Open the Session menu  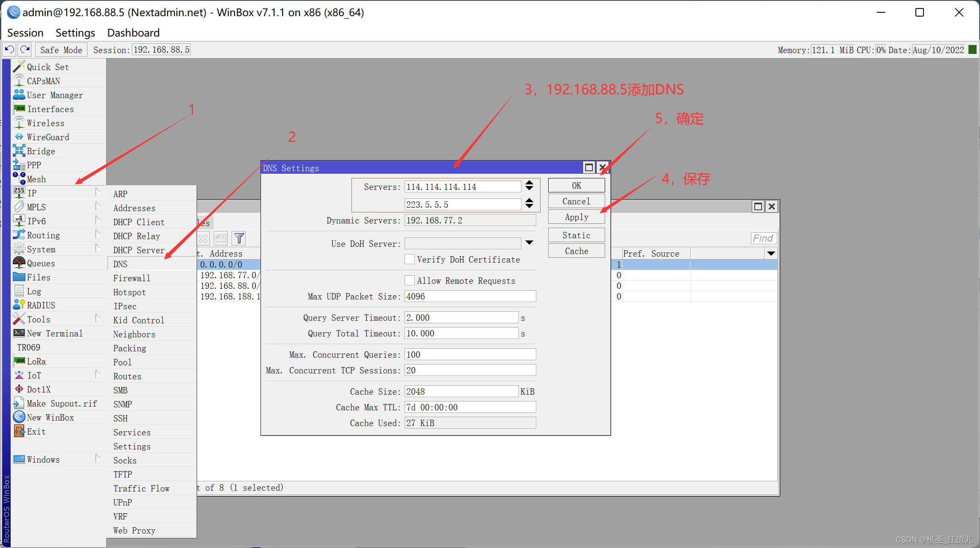[x=25, y=33]
